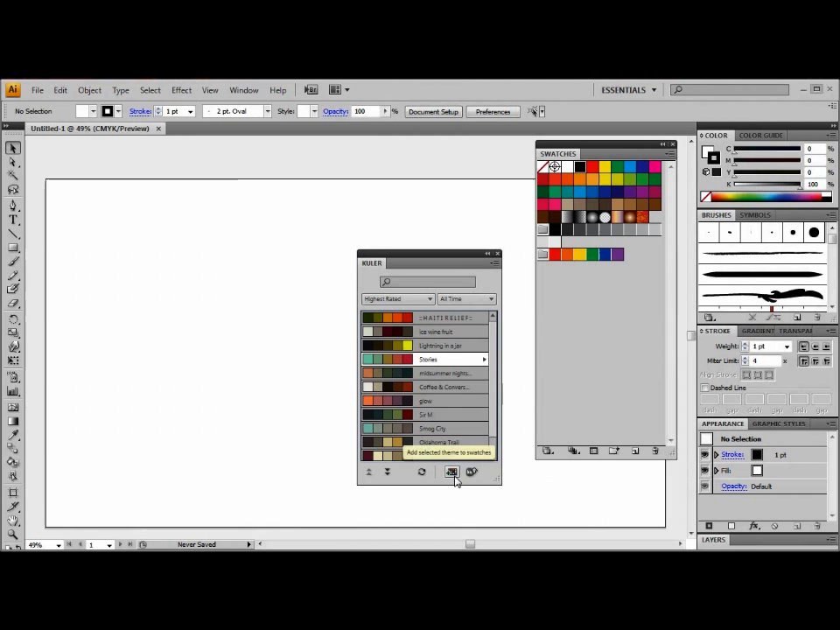Open the 2 pt. Oval brush dropdown
The width and height of the screenshot is (840, 630).
pos(268,111)
